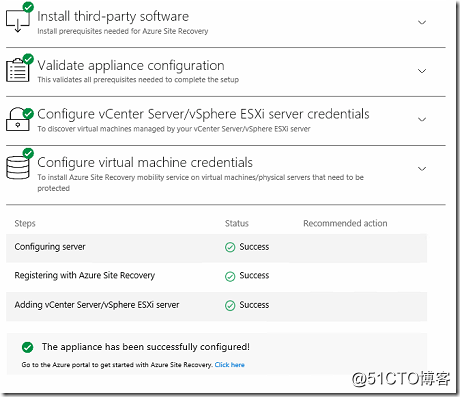Click the vCenter credentials padlock icon

coord(18,119)
